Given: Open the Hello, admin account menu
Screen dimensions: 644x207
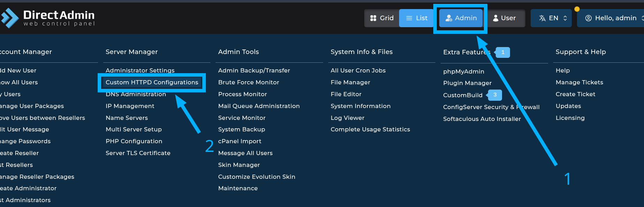Looking at the screenshot, I should [x=611, y=18].
